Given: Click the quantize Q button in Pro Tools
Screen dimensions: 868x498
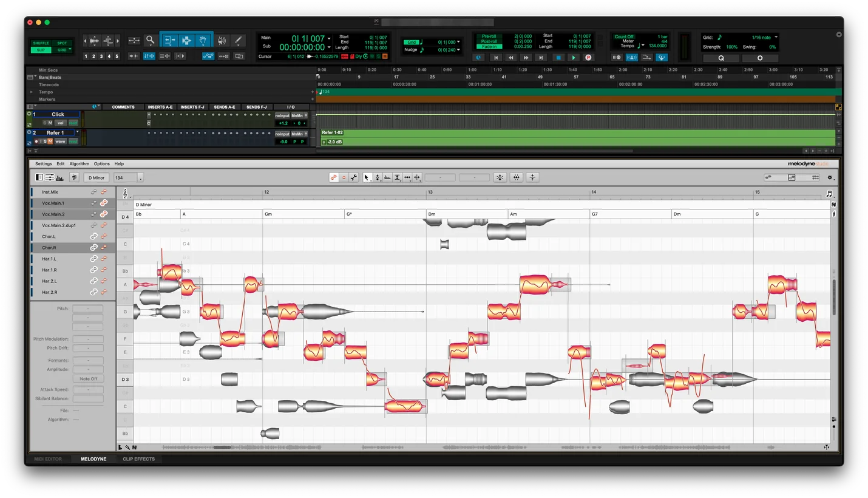Looking at the screenshot, I should click(x=721, y=58).
